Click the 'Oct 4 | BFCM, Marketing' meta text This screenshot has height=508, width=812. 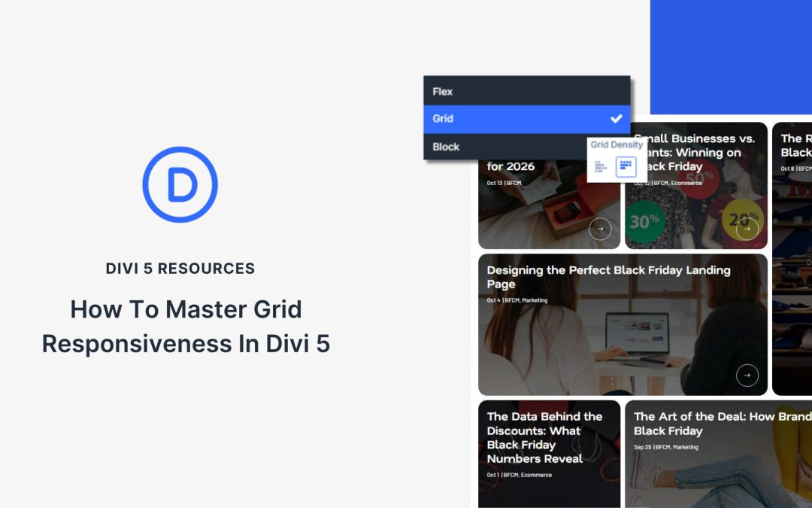click(x=517, y=300)
